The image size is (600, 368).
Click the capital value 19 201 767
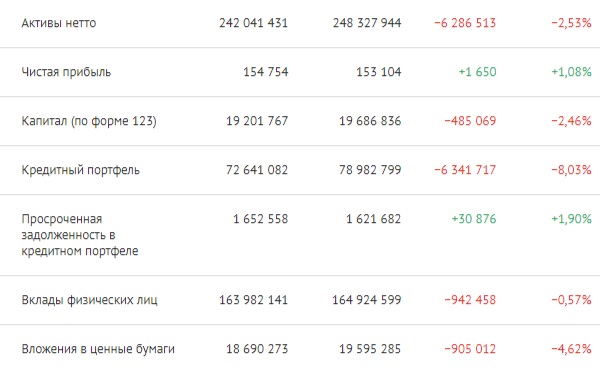pos(257,121)
